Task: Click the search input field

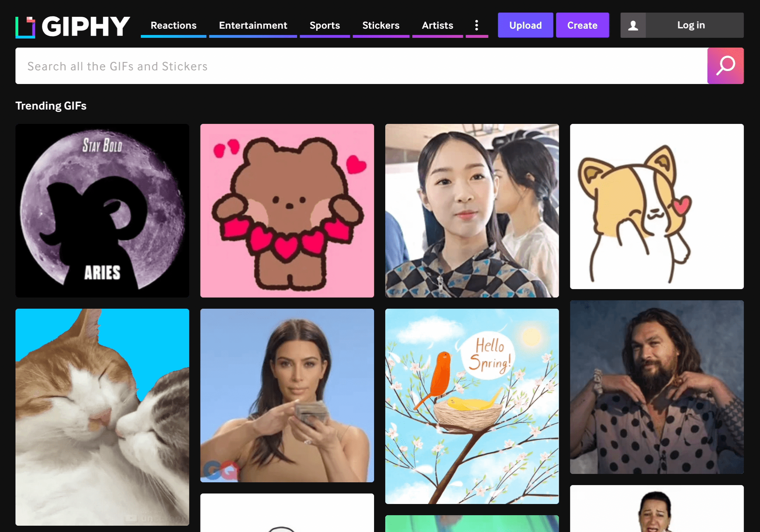Action: pyautogui.click(x=361, y=66)
